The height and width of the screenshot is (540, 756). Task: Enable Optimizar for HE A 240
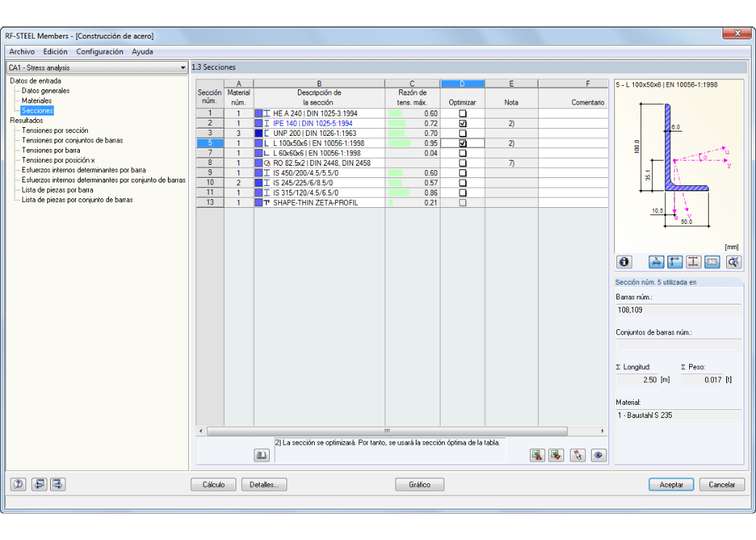[x=462, y=113]
